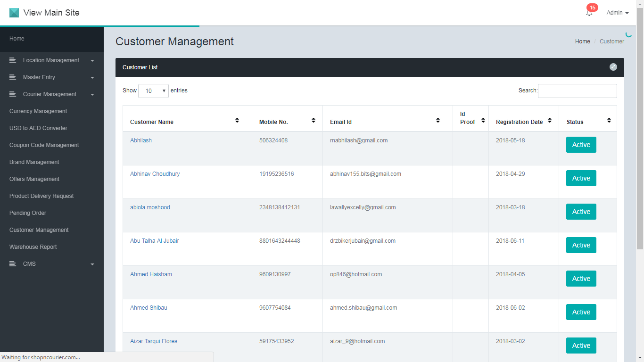Open the Show entries count dropdown
This screenshot has width=644, height=362.
(153, 91)
